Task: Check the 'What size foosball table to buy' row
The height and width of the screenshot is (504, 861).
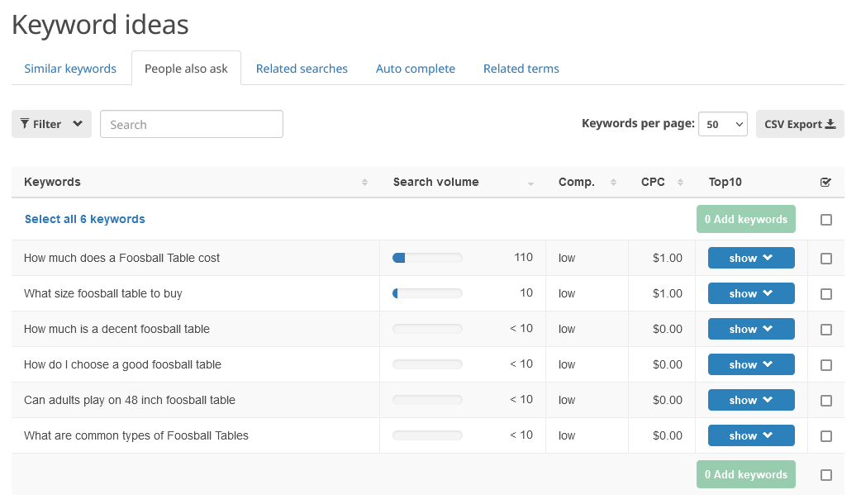Action: (x=825, y=294)
